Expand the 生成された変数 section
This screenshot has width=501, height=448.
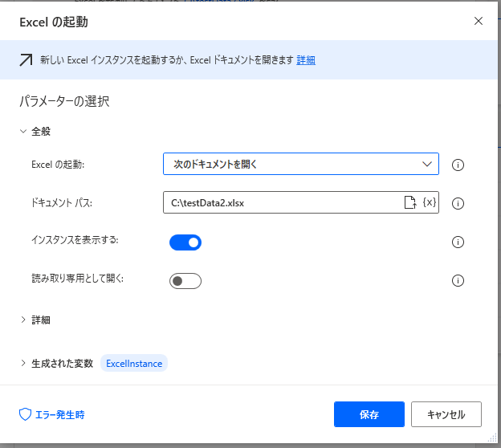click(x=23, y=364)
